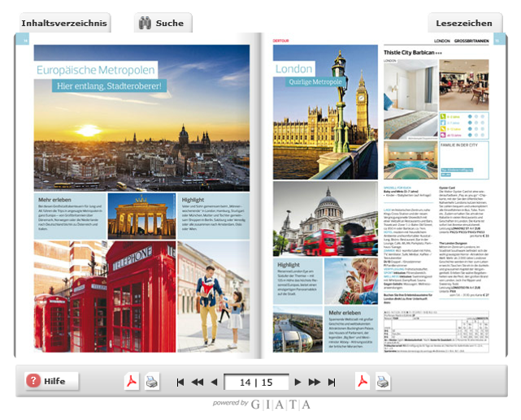
Task: Skip back several pages
Action: [198, 382]
